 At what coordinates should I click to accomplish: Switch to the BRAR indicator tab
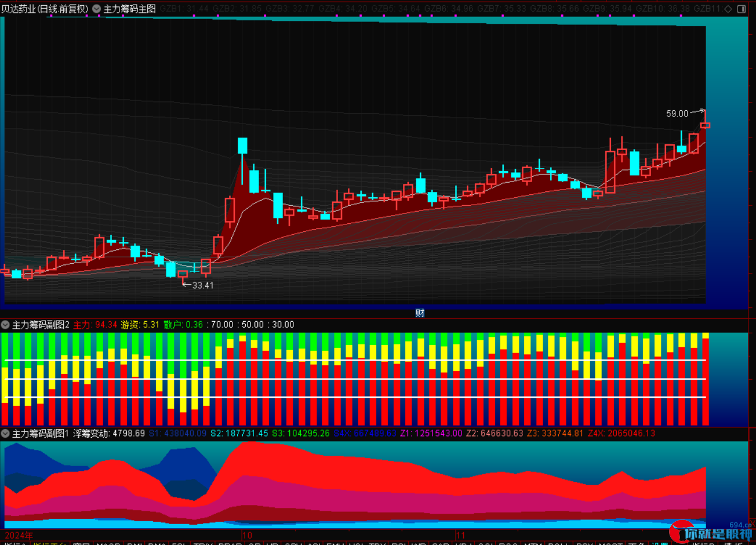(230, 543)
